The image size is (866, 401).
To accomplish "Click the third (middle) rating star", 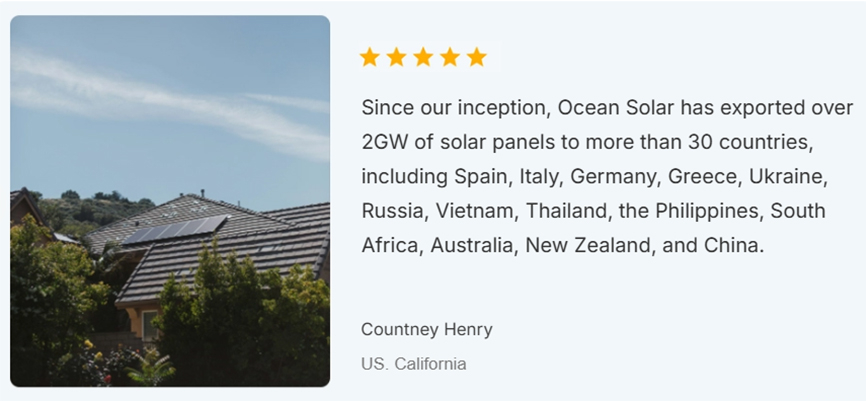I will click(423, 57).
